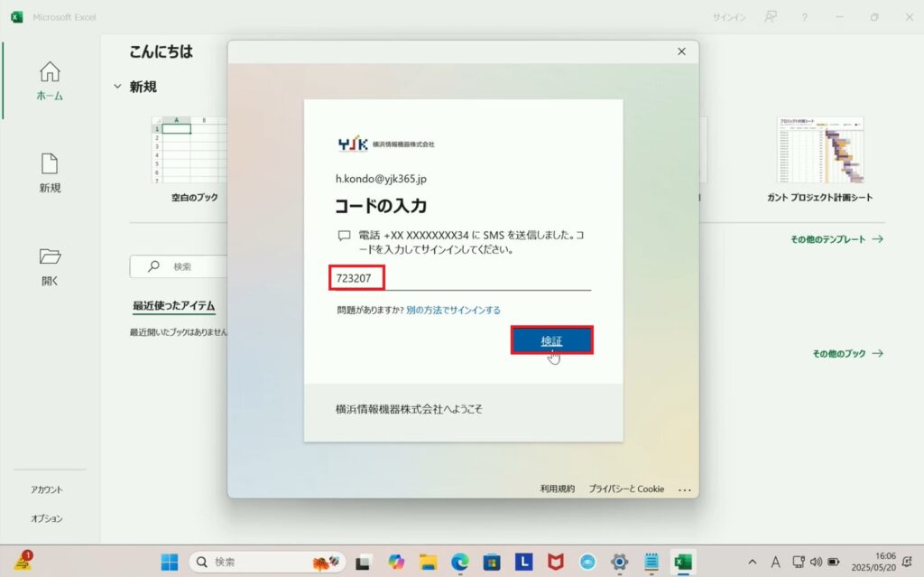Open the その他のテンプレート link
The image size is (924, 577).
coord(836,239)
